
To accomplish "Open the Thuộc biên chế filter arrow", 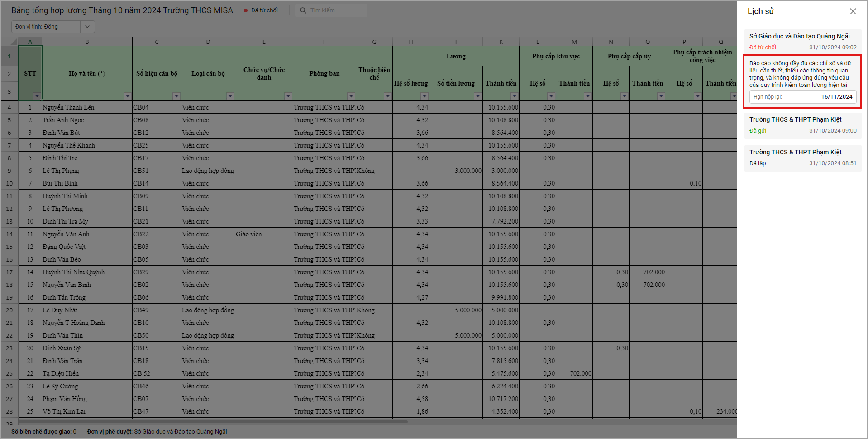I will 387,96.
